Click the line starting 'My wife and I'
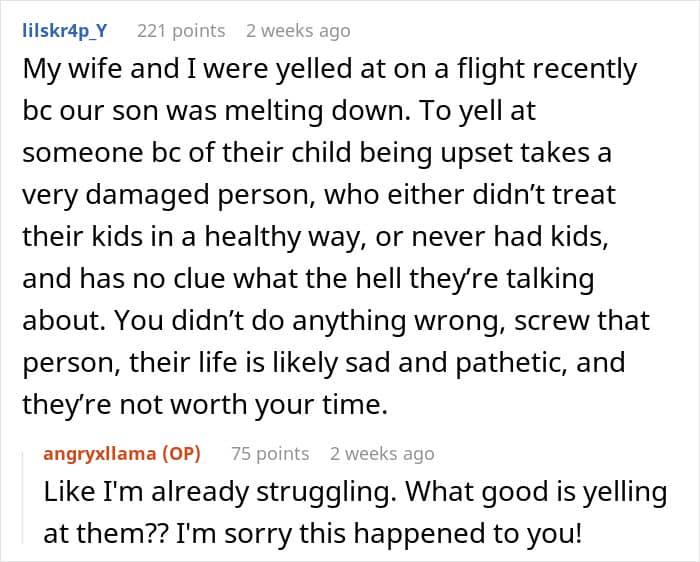This screenshot has height=562, width=700. [x=330, y=70]
